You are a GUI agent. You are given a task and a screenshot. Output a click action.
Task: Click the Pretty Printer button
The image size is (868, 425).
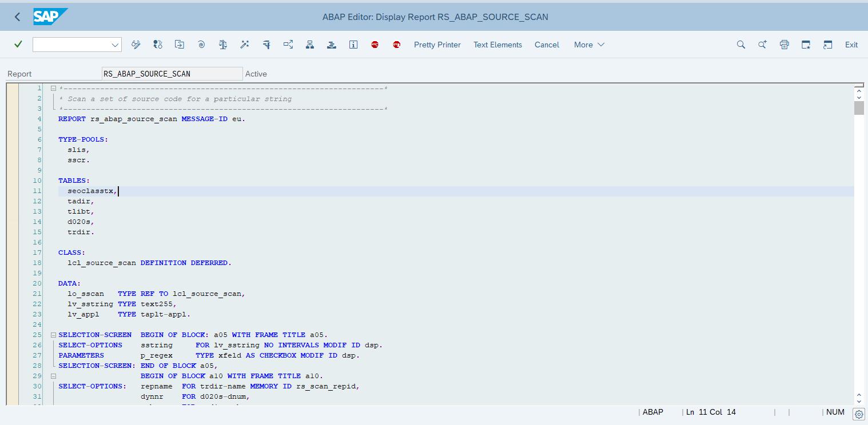coord(437,45)
